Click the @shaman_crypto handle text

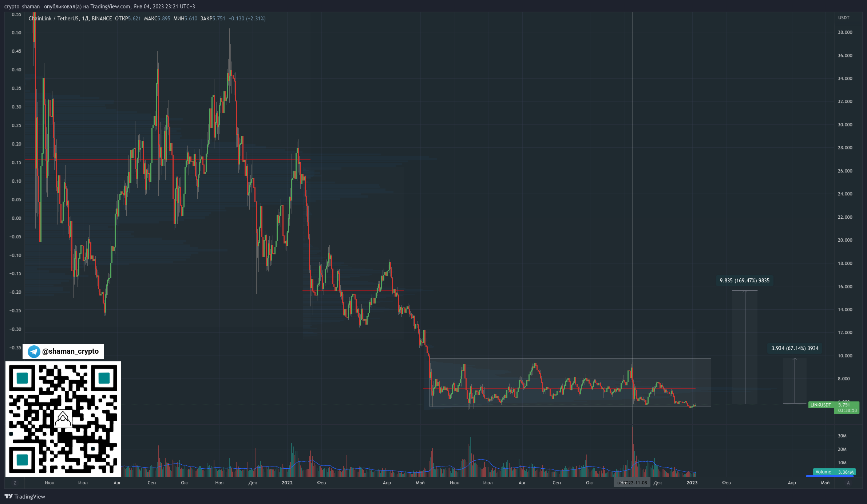(70, 352)
